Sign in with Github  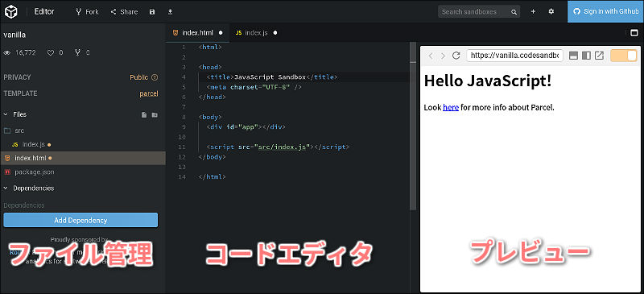(605, 11)
